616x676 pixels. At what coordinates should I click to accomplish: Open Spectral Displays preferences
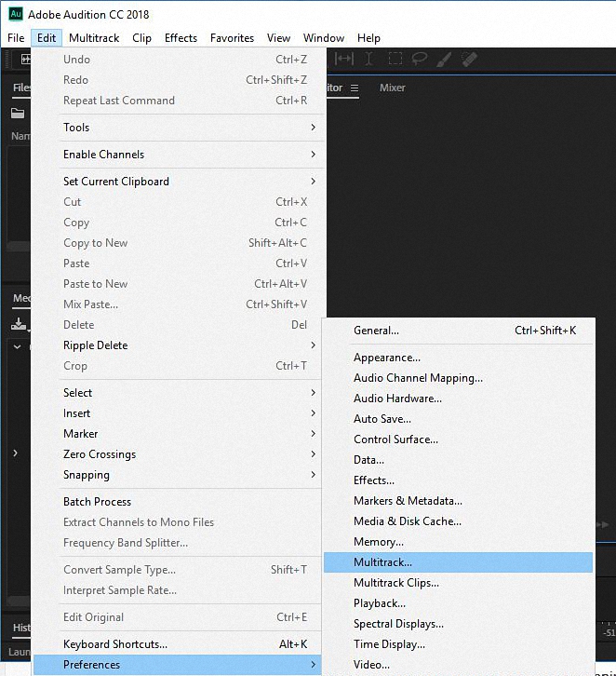pos(459,624)
